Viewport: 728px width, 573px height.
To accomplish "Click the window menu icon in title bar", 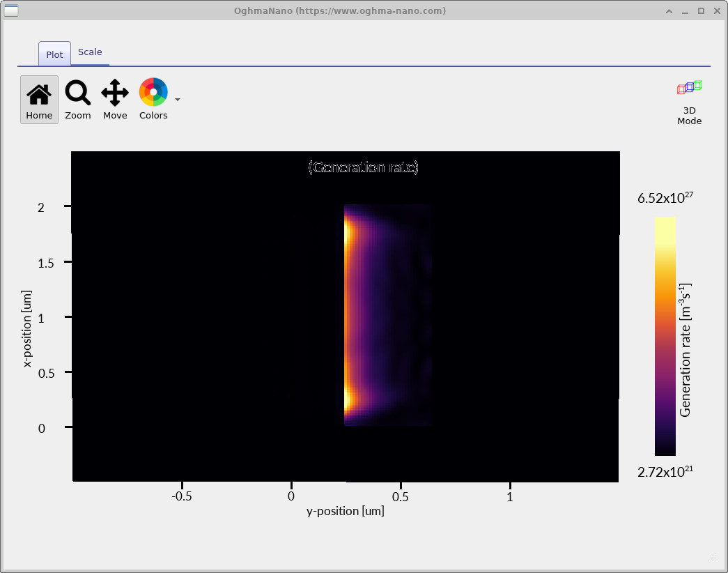I will pyautogui.click(x=11, y=10).
